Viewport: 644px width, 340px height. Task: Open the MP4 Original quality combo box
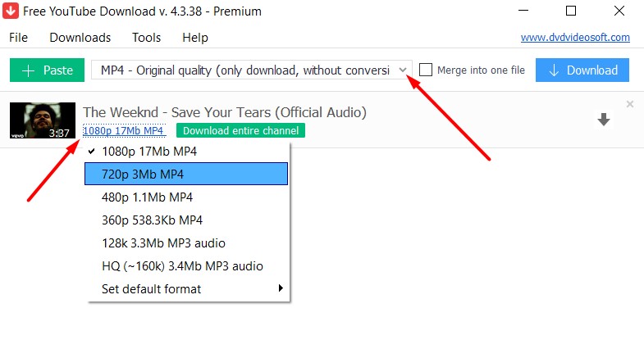[x=251, y=70]
